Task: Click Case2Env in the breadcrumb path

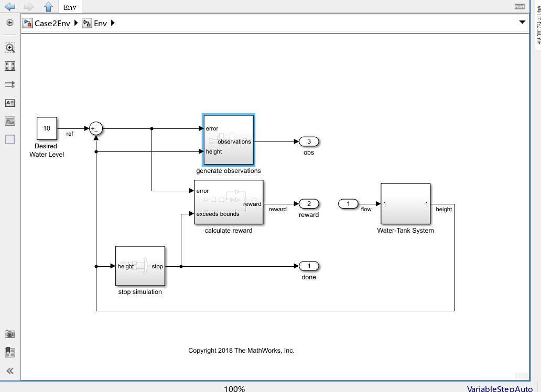Action: (52, 23)
